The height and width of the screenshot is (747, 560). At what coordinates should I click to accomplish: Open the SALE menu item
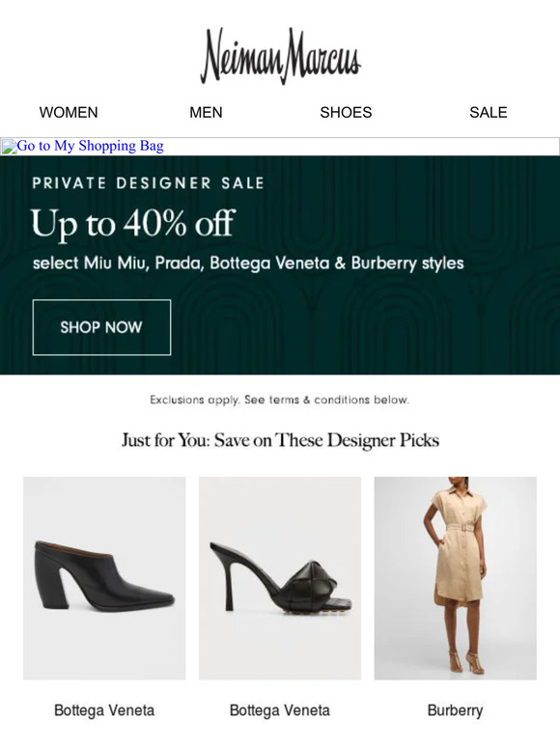pos(489,112)
